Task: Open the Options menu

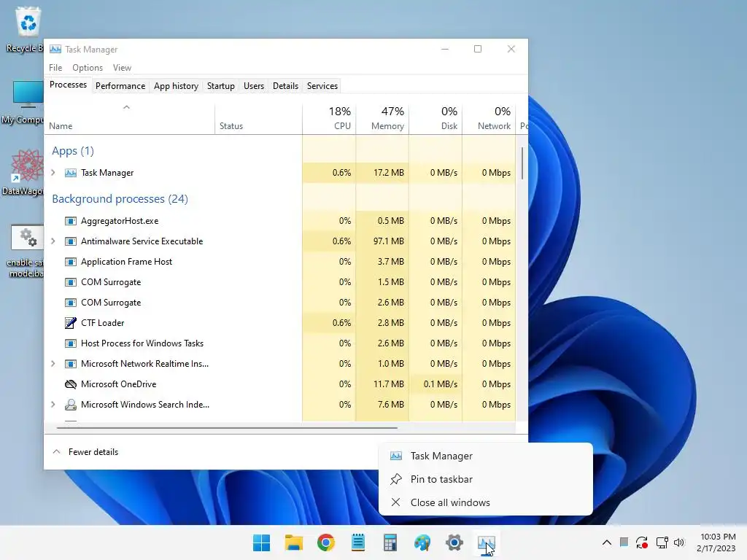Action: (88, 68)
